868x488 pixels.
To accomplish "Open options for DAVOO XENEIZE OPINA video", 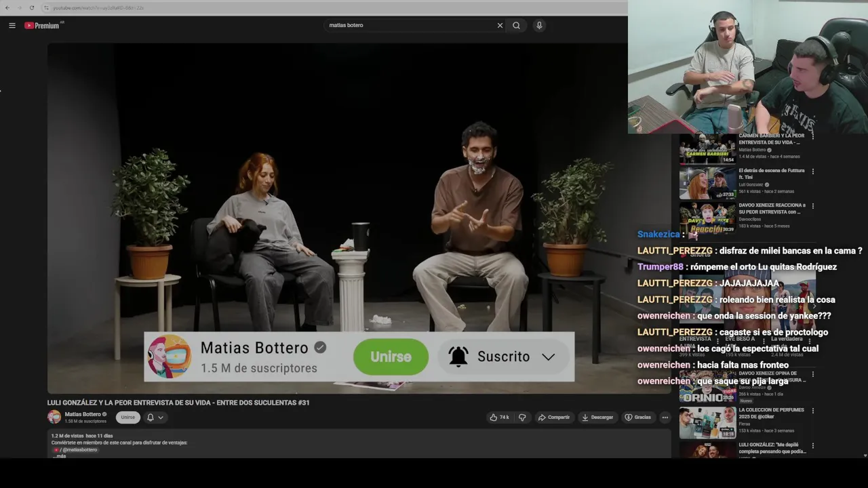I will click(x=812, y=374).
